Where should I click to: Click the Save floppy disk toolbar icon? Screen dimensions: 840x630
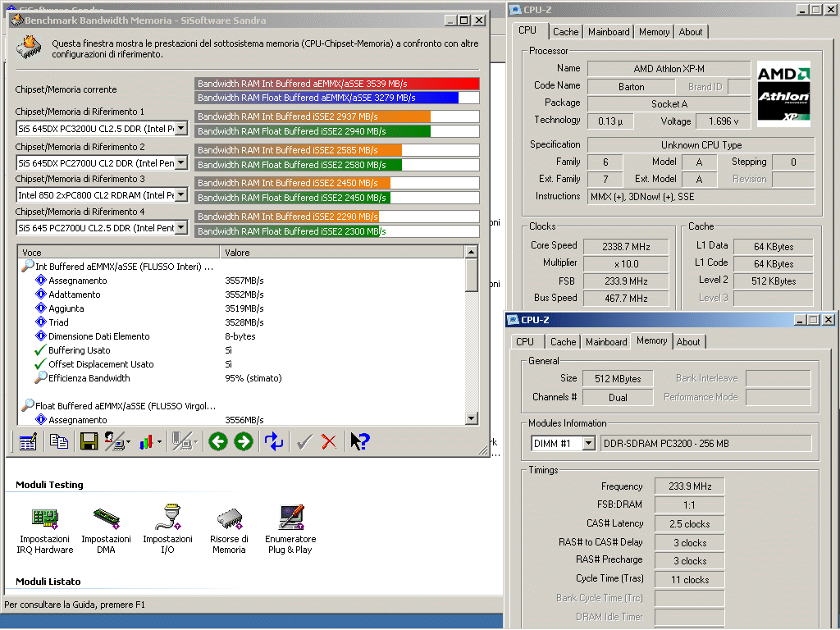pos(89,442)
